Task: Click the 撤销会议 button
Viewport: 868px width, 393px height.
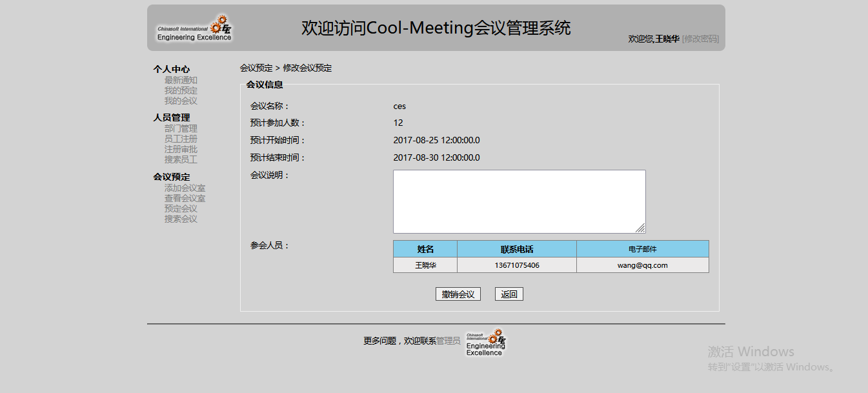Action: tap(458, 294)
